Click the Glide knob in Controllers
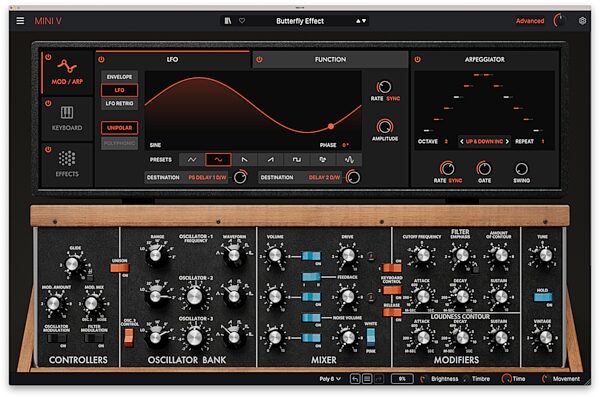 click(72, 264)
